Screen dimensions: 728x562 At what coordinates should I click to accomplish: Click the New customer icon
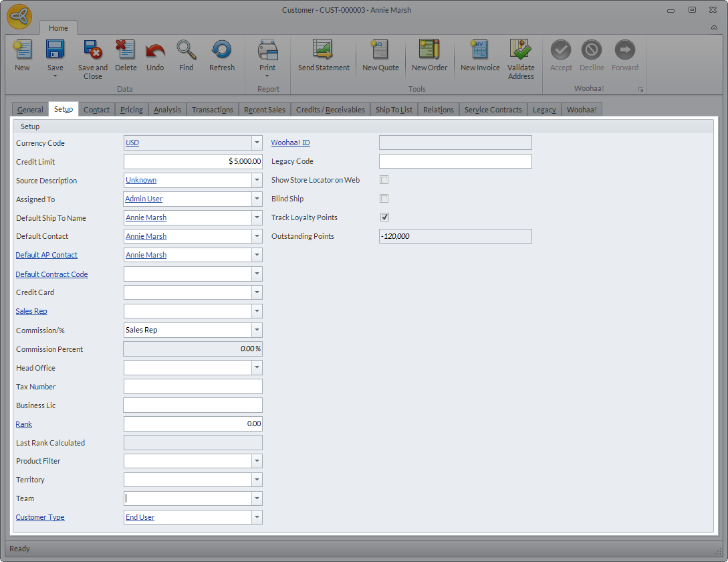(x=22, y=50)
